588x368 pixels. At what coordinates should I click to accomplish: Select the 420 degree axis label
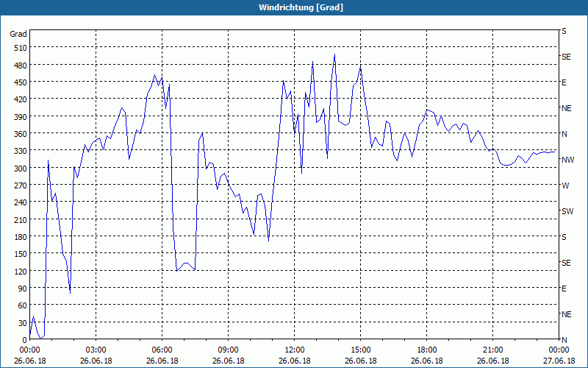tap(21, 99)
